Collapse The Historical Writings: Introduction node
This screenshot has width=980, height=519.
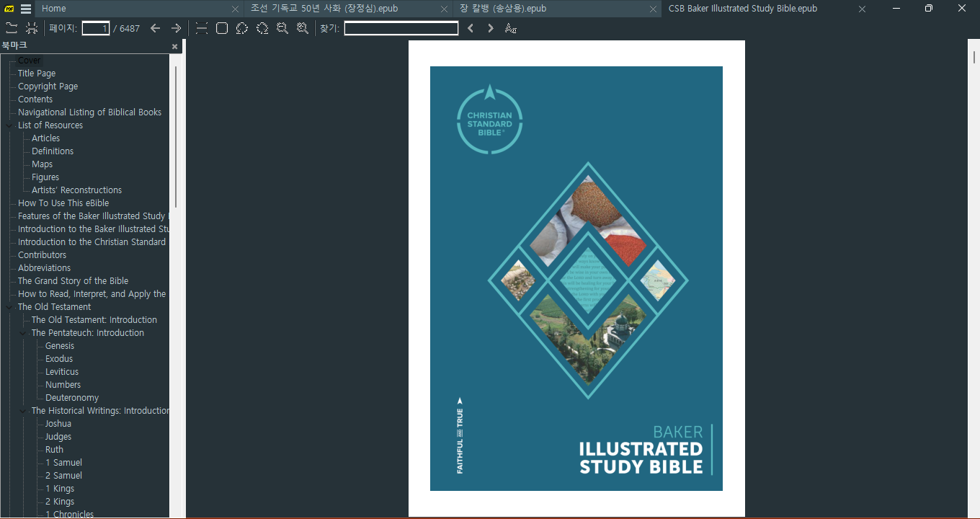(x=23, y=411)
